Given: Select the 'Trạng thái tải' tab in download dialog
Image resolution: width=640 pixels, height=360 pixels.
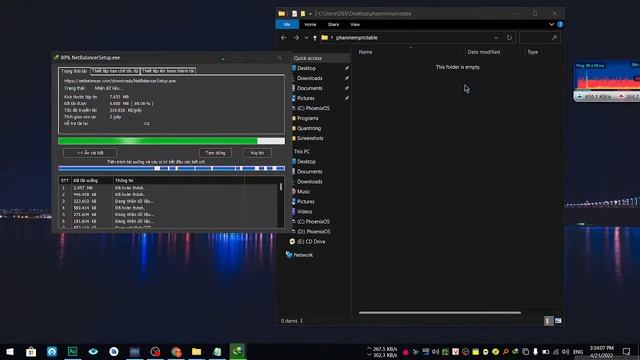Looking at the screenshot, I should 74,71.
